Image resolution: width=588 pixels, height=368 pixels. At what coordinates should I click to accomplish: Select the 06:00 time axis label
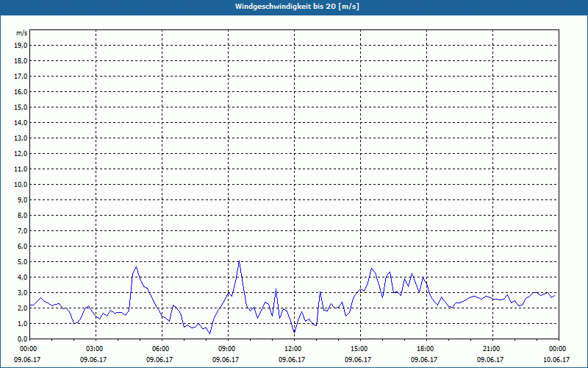tap(161, 348)
